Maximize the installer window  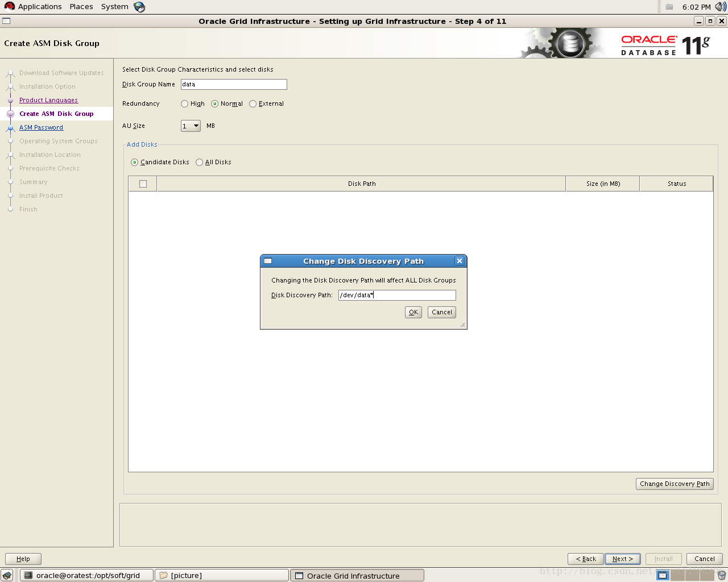pyautogui.click(x=710, y=21)
